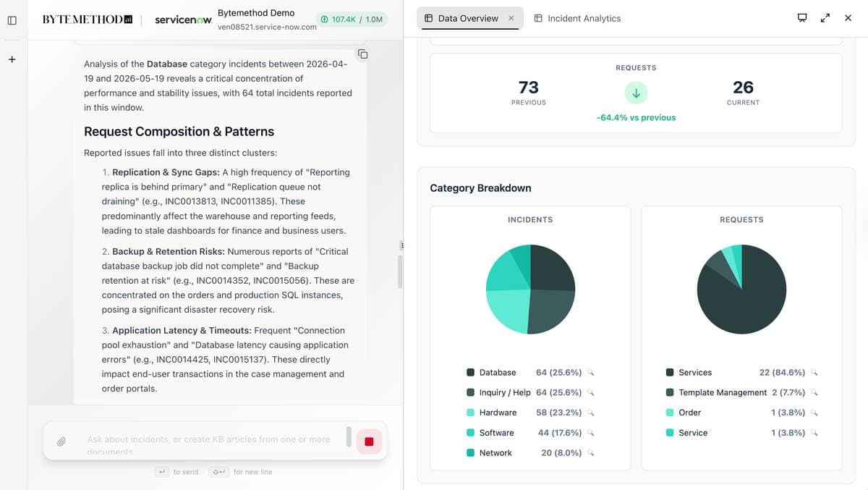Click the Application Latency & Timeouts bold text
Screen dimensions: 868x490
[182, 331]
